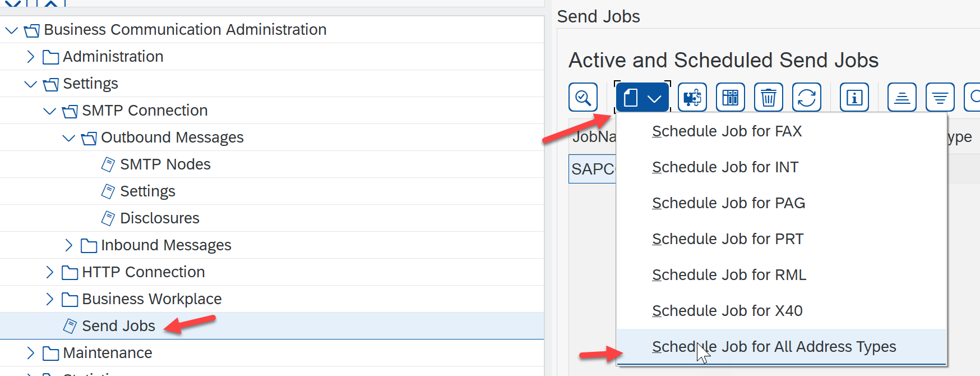Click the JobNa column header
The image size is (980, 376).
click(593, 136)
